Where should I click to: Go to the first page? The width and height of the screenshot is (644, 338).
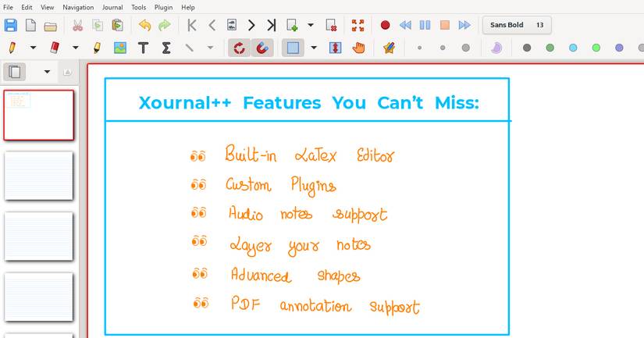(191, 26)
